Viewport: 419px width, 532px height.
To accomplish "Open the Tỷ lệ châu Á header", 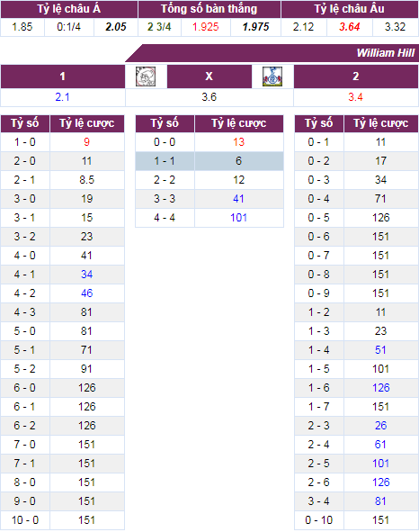I will pyautogui.click(x=69, y=9).
